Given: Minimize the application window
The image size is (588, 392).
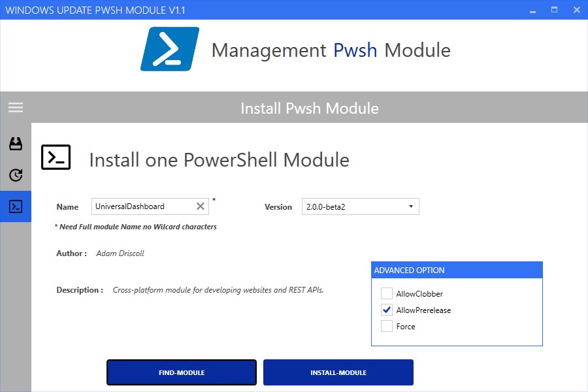Looking at the screenshot, I should click(x=532, y=10).
